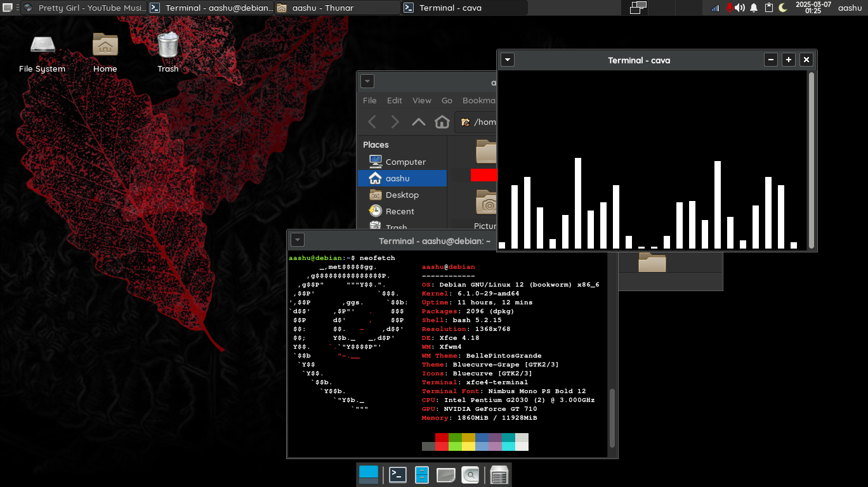Image resolution: width=868 pixels, height=487 pixels.
Task: Toggle the speaker volume tray icon
Action: point(740,8)
